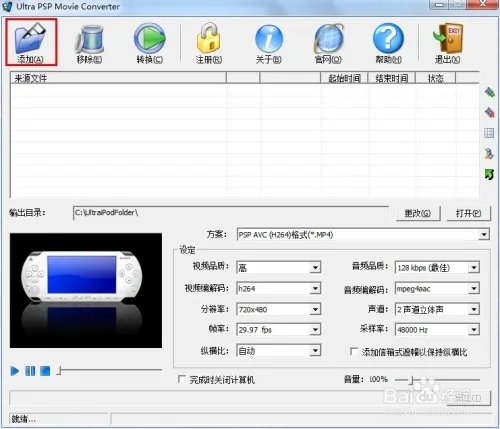Open the 关于(B) about info icon
Screen dimensions: 500x429
pyautogui.click(x=269, y=38)
